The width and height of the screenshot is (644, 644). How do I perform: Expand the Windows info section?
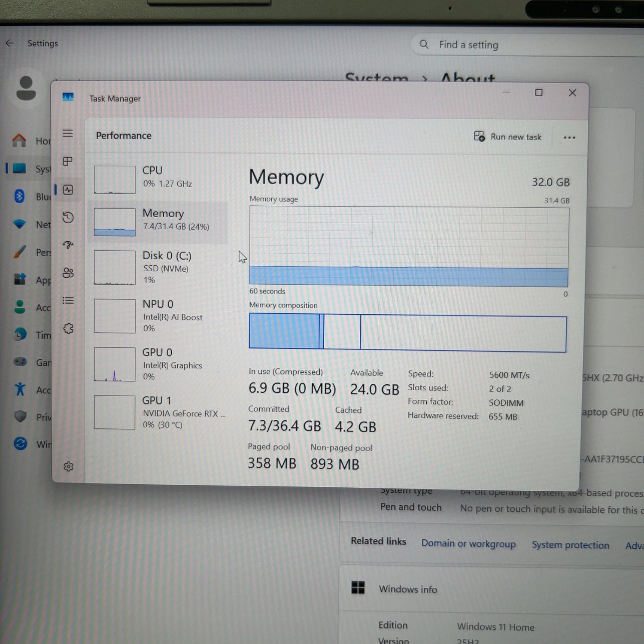tap(492, 588)
